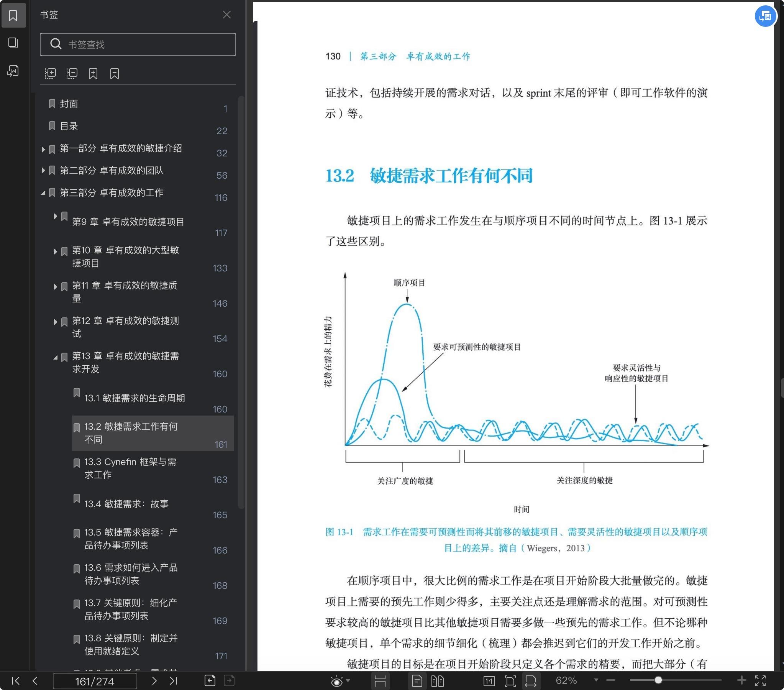
Task: Fit the whole page in the window
Action: [x=510, y=681]
